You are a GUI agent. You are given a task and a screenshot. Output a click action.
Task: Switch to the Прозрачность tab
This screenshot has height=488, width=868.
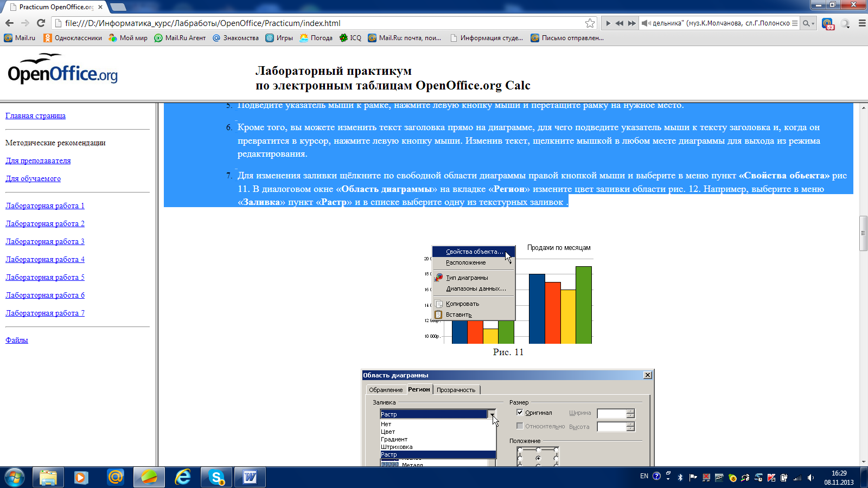[456, 390]
